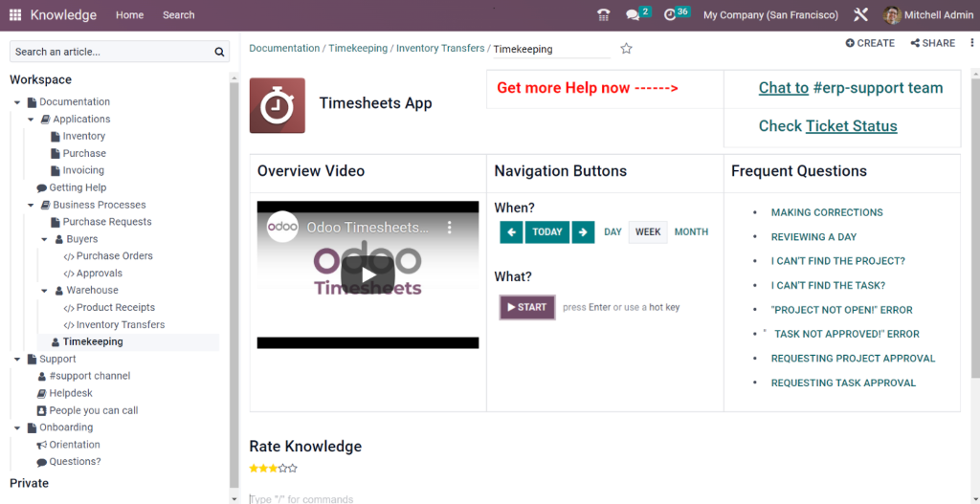Click Mitchell Admin user avatar
The height and width of the screenshot is (504, 980).
[x=892, y=15]
